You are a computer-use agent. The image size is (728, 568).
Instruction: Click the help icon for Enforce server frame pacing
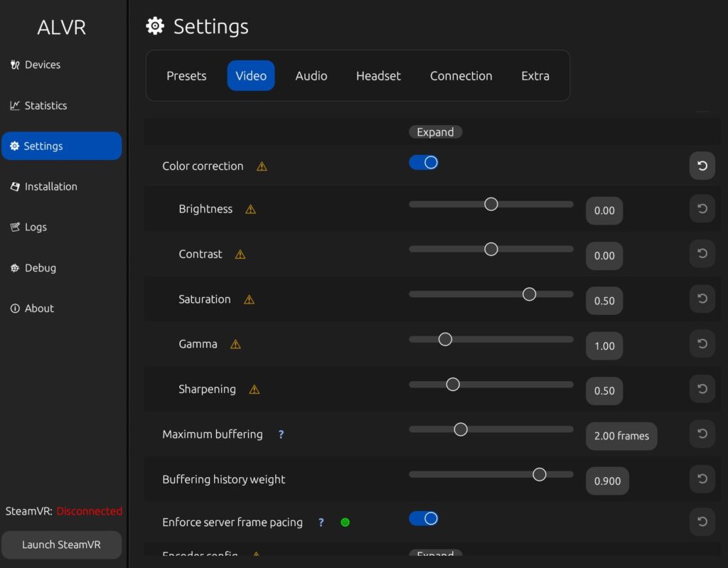(321, 523)
